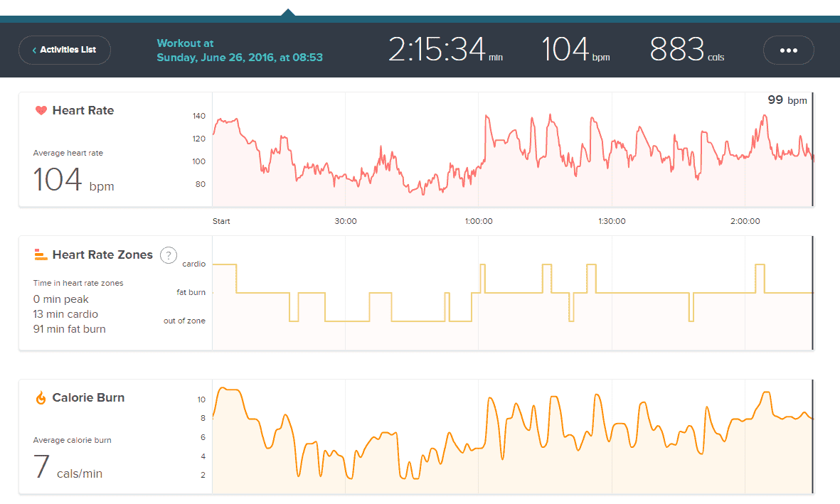The image size is (840, 504).
Task: Click the cardio label on zones chart
Action: [193, 264]
